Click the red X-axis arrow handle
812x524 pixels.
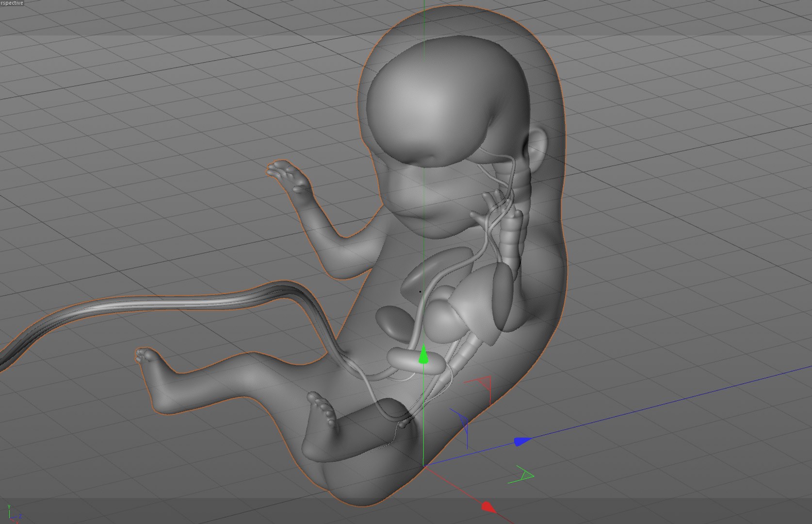coord(488,508)
